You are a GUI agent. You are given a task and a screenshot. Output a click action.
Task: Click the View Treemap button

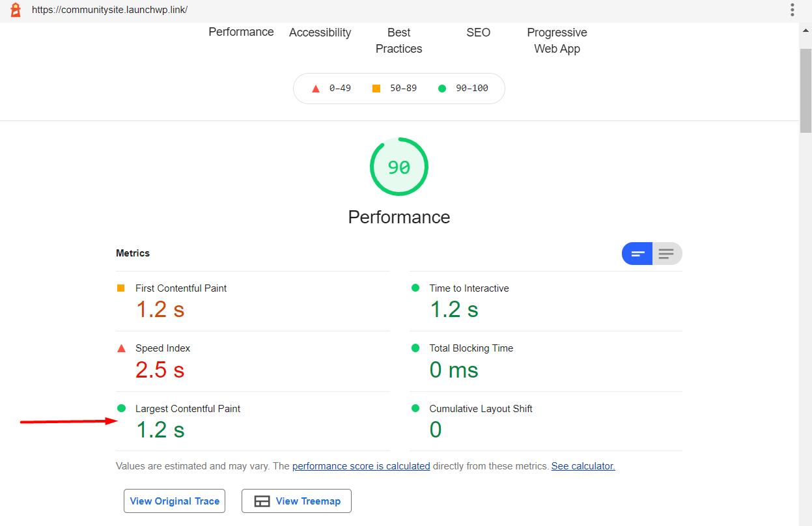pyautogui.click(x=296, y=501)
